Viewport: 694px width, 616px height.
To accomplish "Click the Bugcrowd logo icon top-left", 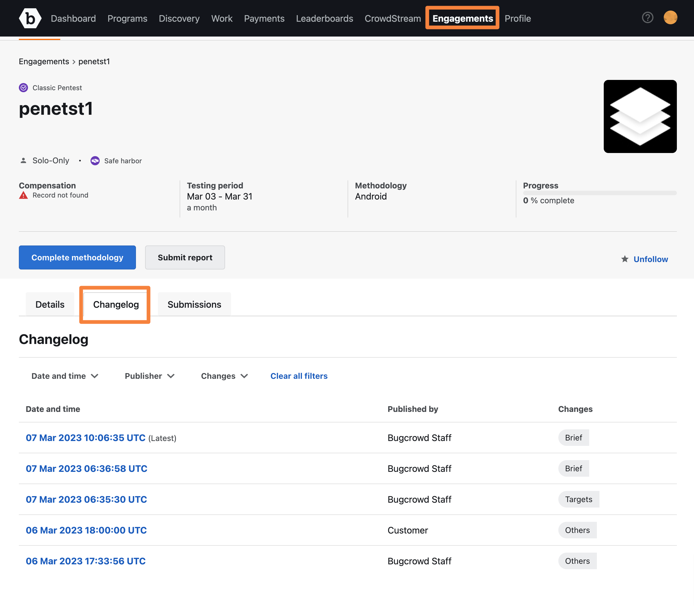I will click(x=30, y=17).
